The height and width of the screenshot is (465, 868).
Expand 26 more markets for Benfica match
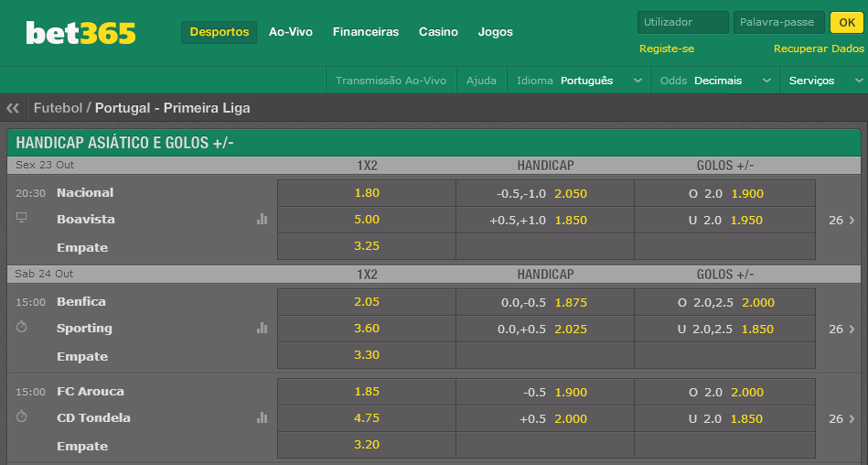coord(841,330)
